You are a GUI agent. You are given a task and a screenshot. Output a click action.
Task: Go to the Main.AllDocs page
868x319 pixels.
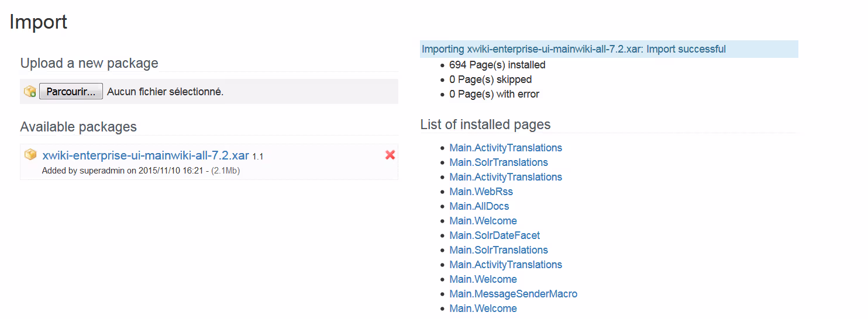click(x=479, y=206)
